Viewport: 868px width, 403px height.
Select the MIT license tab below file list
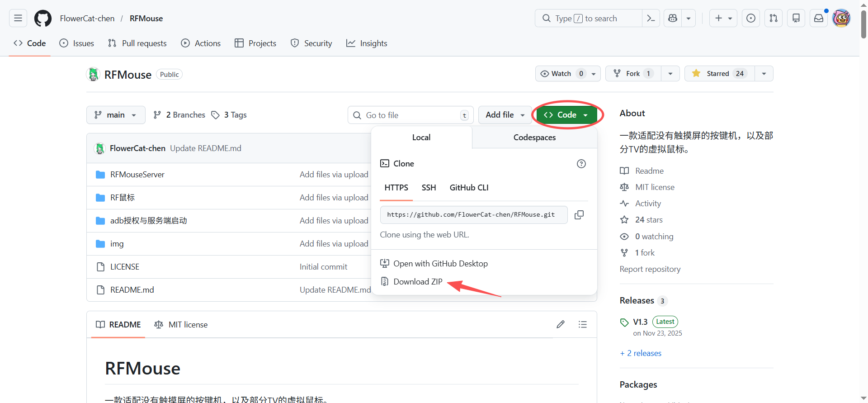181,325
